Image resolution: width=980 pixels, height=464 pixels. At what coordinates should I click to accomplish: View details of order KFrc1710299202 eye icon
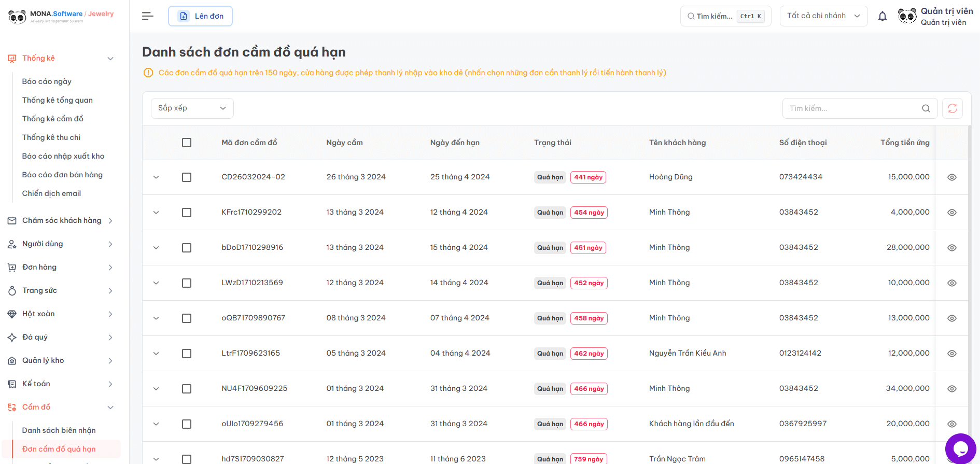pyautogui.click(x=952, y=213)
